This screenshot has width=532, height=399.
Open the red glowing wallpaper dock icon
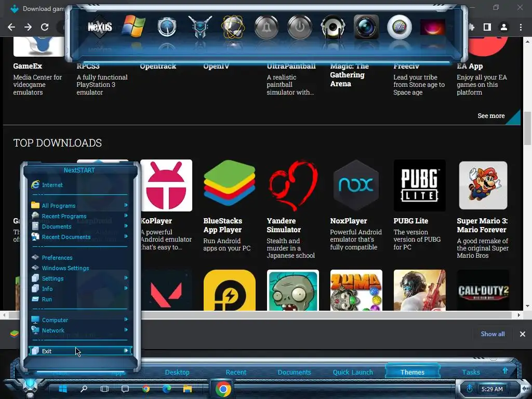click(x=433, y=27)
